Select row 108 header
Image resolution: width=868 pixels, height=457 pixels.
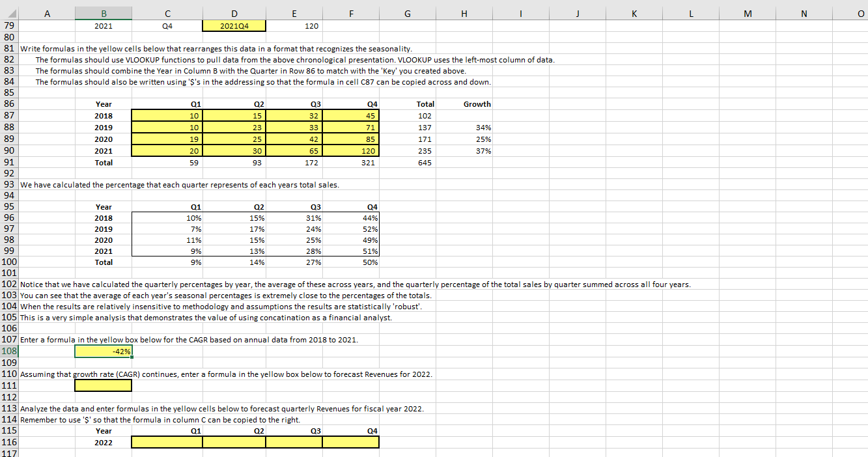coord(9,352)
